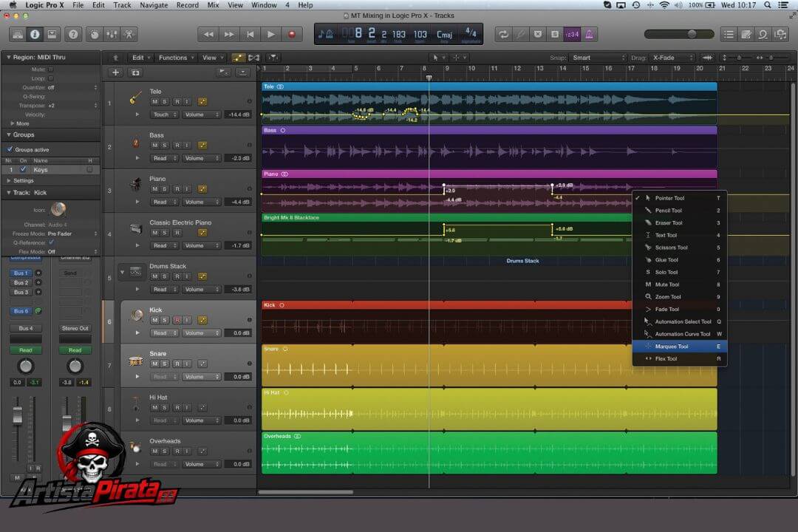Open Quick Help question mark button

[x=73, y=35]
